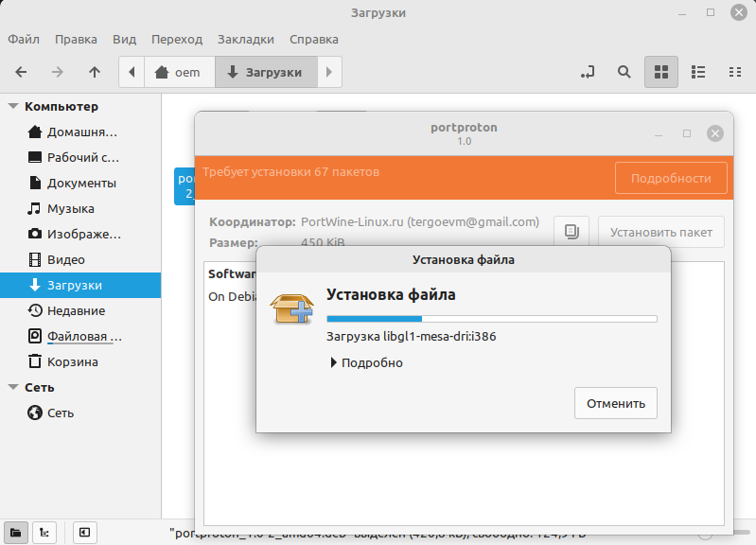Click Подробности in orange banner
This screenshot has height=545, width=756.
(671, 178)
